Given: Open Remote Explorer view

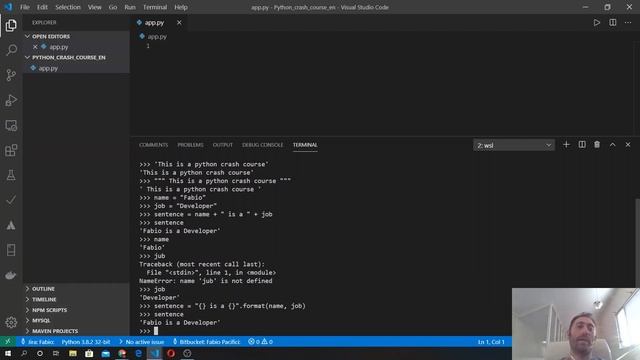Looking at the screenshot, I should [x=11, y=125].
